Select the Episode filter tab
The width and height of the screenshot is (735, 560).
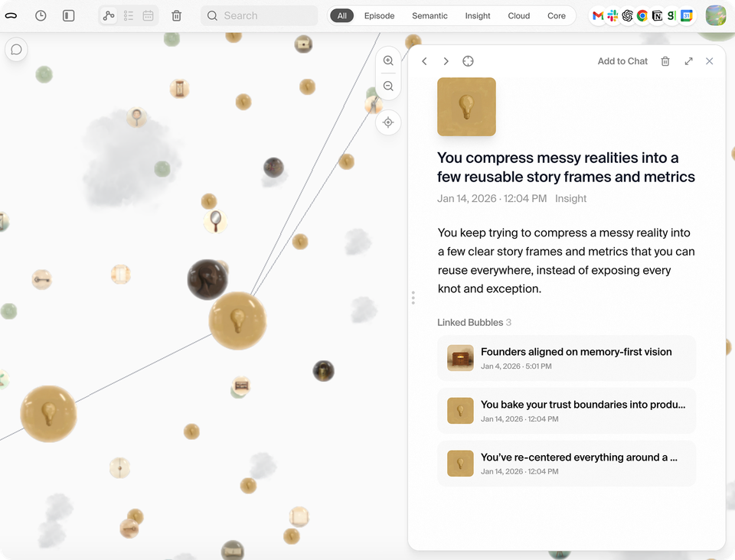click(x=379, y=15)
